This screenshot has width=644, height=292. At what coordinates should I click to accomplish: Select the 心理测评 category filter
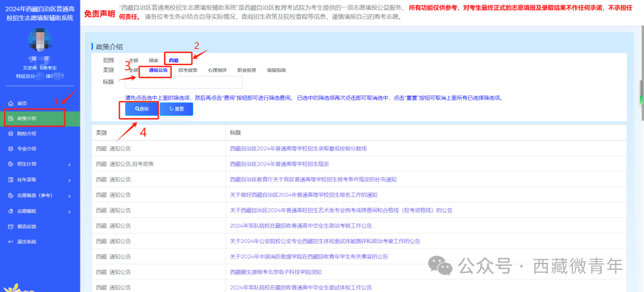click(x=217, y=70)
